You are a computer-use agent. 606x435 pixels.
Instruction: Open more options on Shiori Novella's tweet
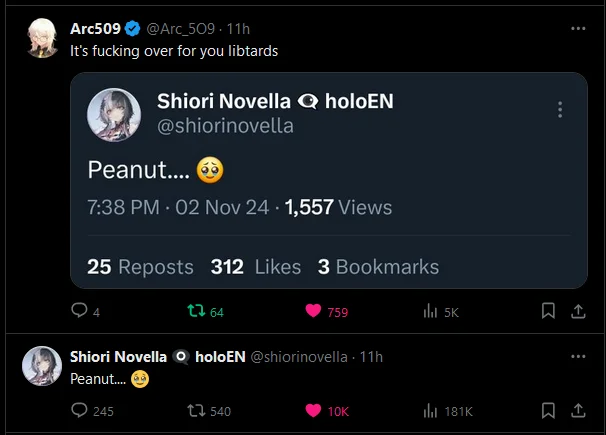coord(578,357)
